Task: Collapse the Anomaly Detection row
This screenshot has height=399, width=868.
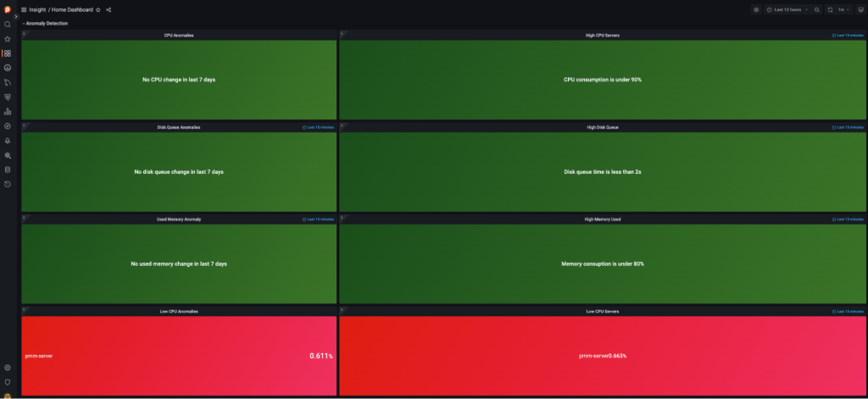Action: coord(45,23)
